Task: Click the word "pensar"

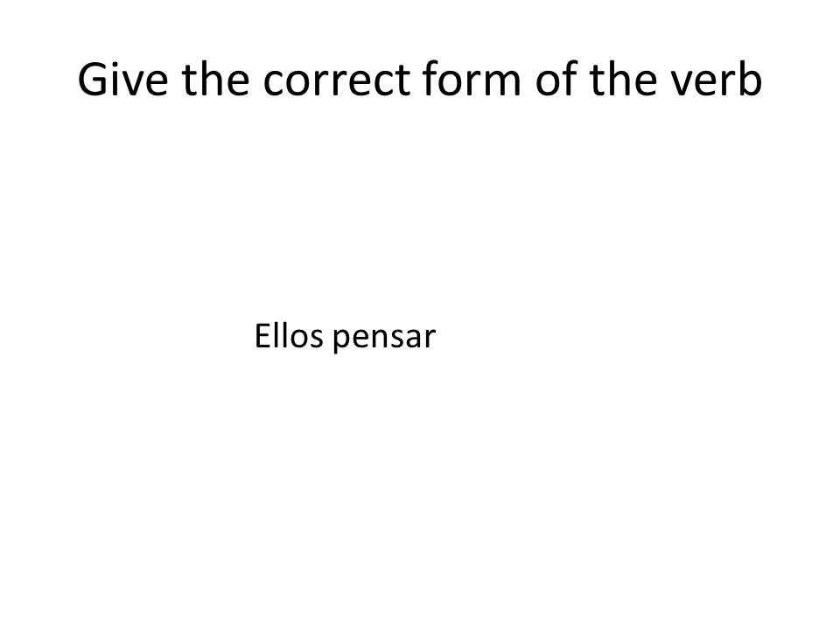Action: [384, 339]
